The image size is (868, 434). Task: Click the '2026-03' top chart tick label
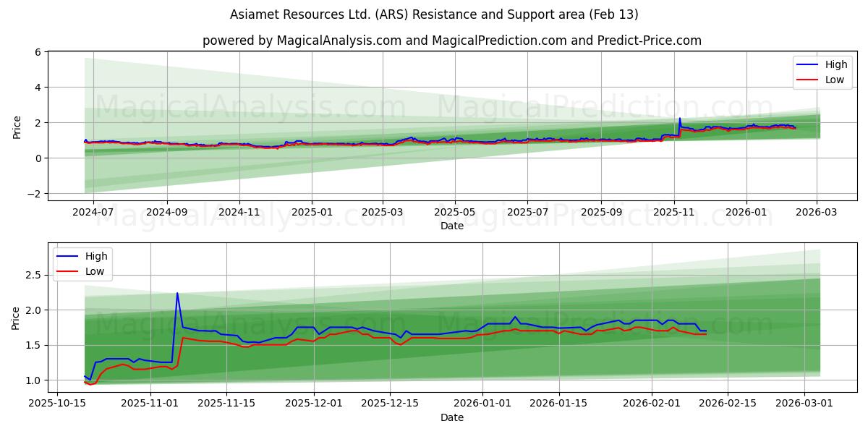tap(816, 213)
